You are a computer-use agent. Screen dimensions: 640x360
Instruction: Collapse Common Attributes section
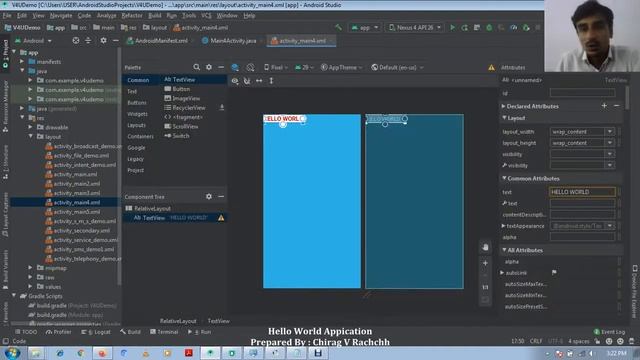coord(504,178)
